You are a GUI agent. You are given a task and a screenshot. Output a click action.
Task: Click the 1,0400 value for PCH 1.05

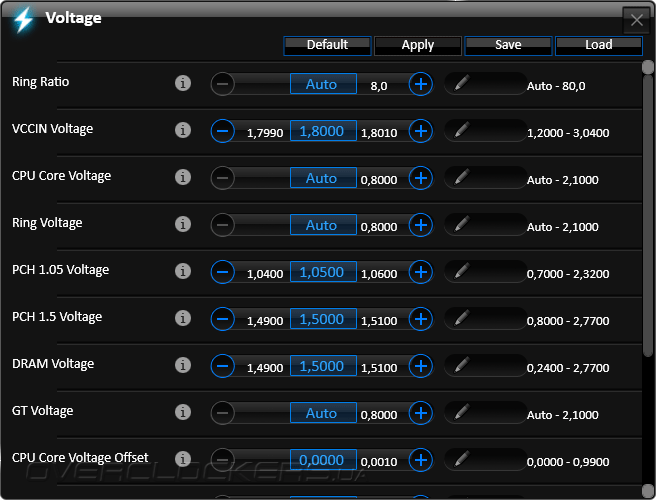265,274
